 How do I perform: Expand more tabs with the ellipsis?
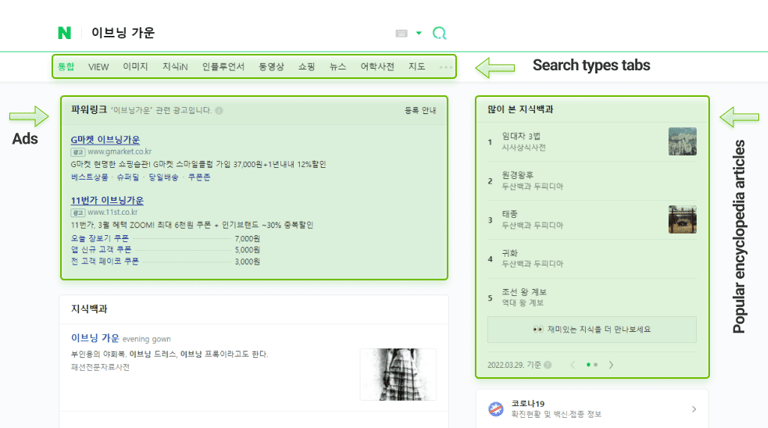446,67
